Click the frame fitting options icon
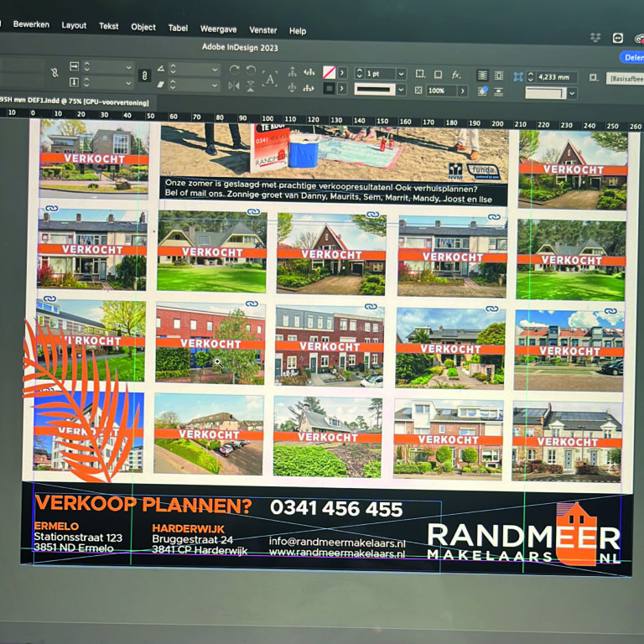Viewport: 644px width, 644px height. [x=593, y=77]
